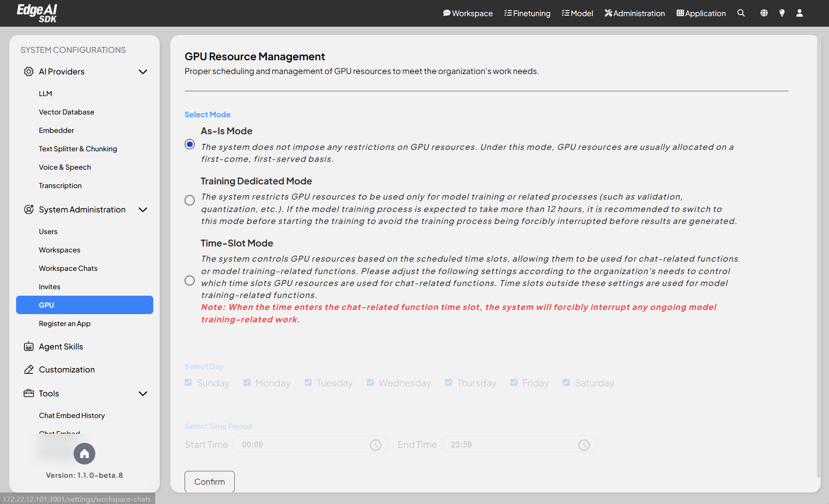Click the End Time input field

pyautogui.click(x=512, y=445)
